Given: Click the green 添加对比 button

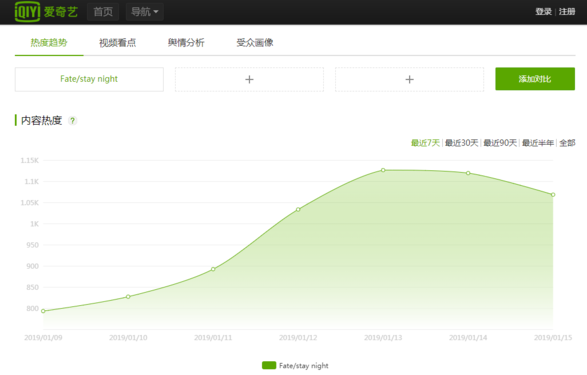Looking at the screenshot, I should point(535,79).
